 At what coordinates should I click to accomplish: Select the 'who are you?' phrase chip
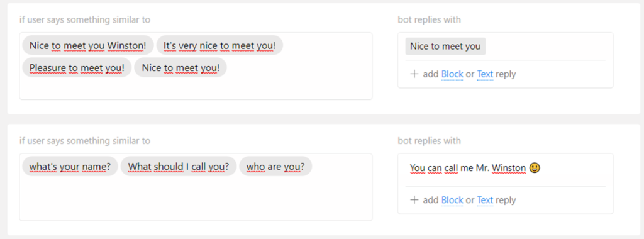click(275, 166)
